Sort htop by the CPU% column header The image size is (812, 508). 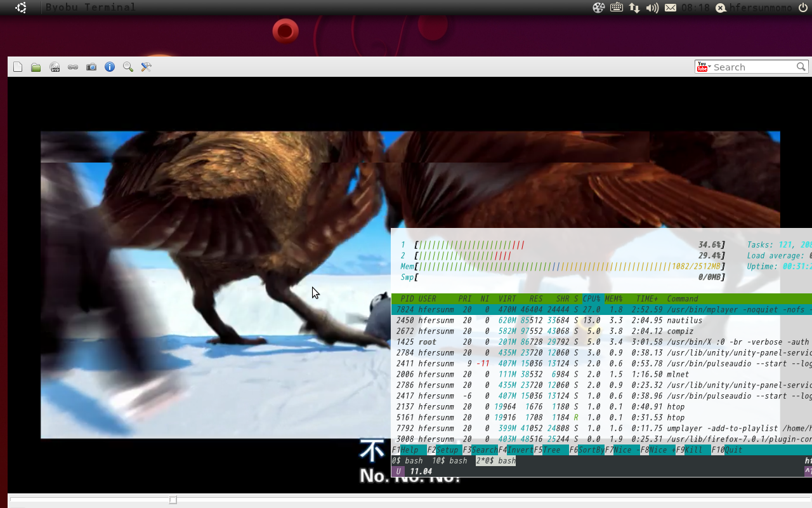(591, 298)
